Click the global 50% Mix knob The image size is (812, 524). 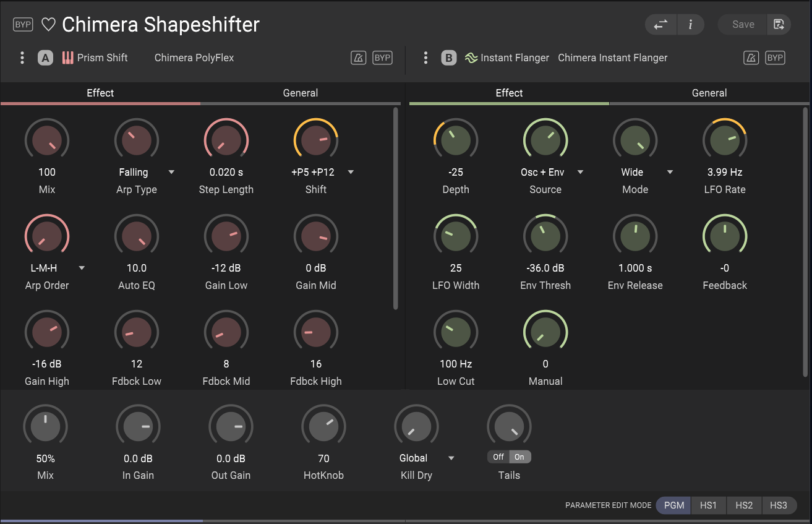click(45, 427)
